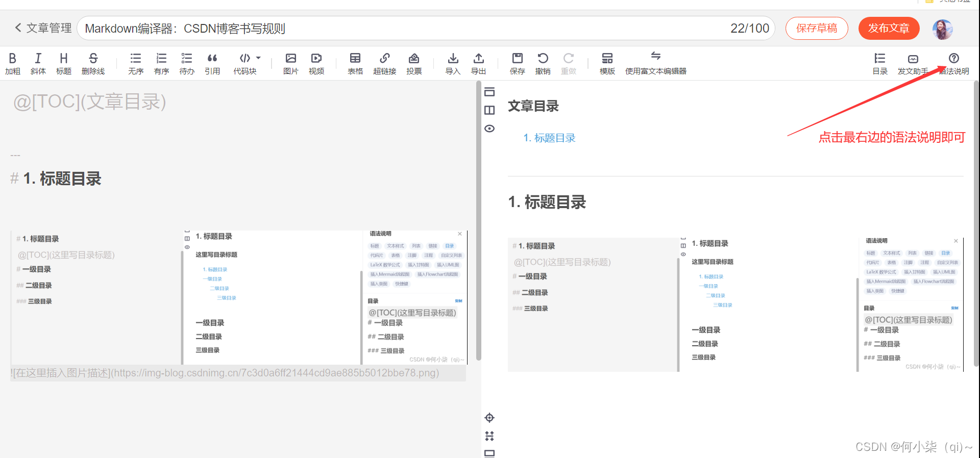Import a file with 导入
The image size is (980, 458).
click(x=453, y=64)
